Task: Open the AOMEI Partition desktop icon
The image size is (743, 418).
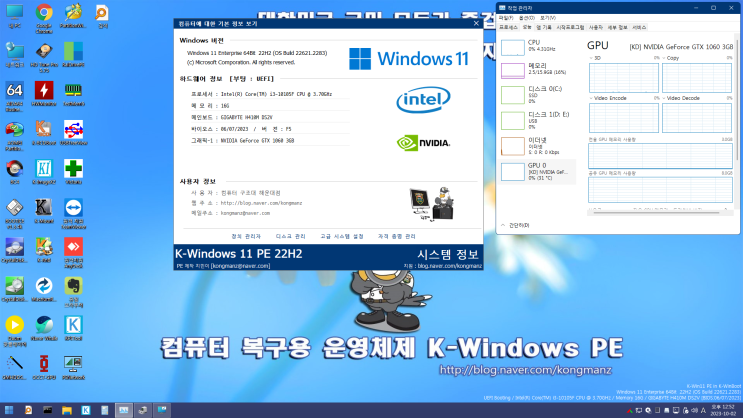Action: 14,136
